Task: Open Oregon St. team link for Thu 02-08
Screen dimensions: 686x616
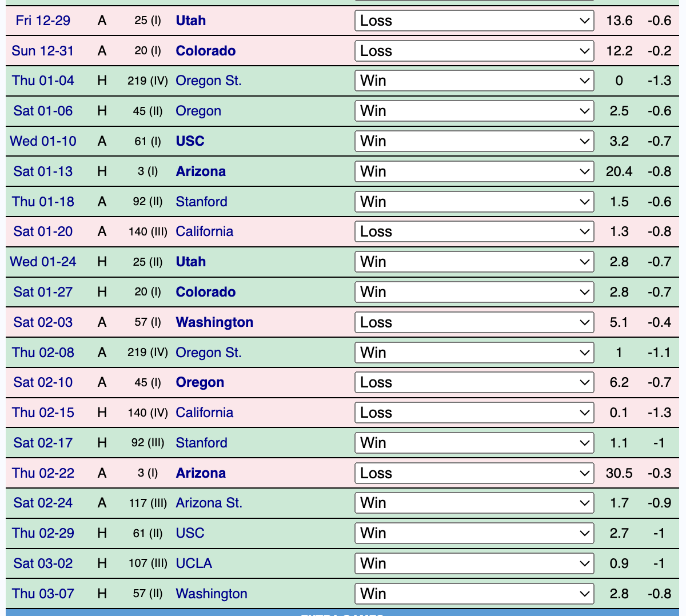Action: click(209, 353)
